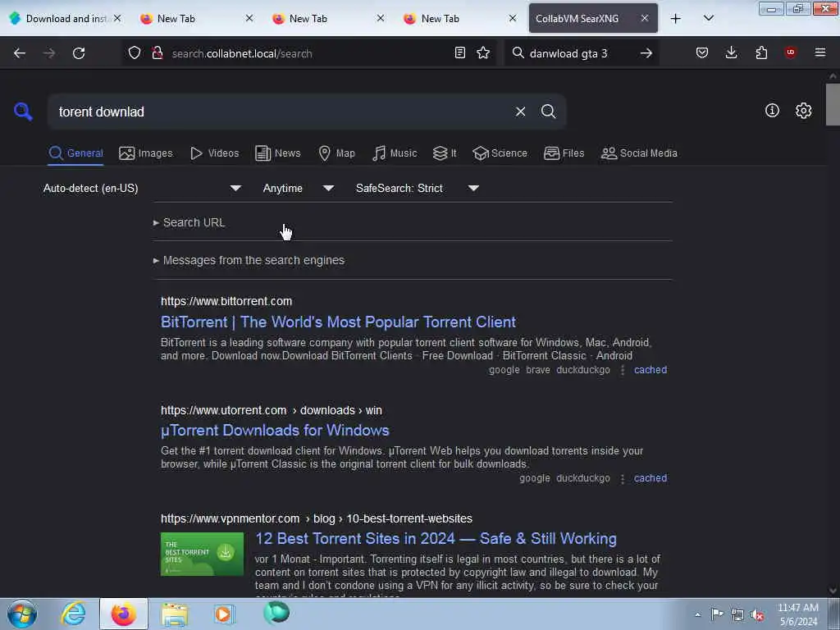Open a new browser tab
The image size is (840, 630).
pyautogui.click(x=676, y=19)
